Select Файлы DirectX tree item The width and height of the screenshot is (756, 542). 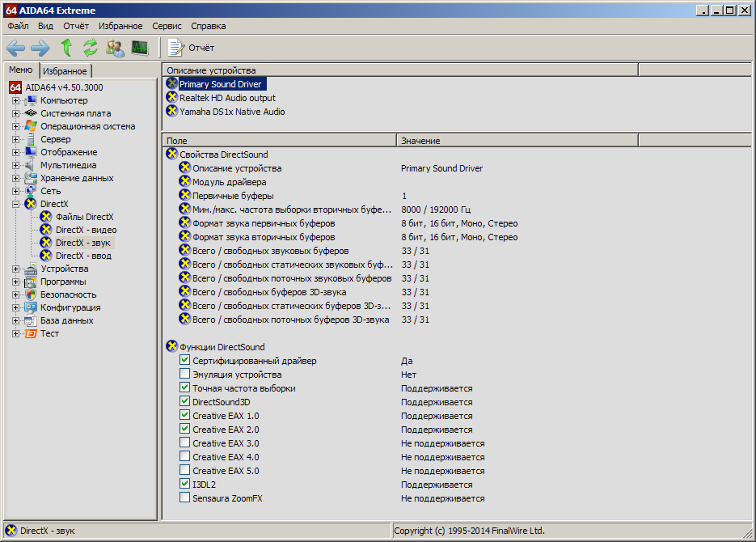(84, 217)
